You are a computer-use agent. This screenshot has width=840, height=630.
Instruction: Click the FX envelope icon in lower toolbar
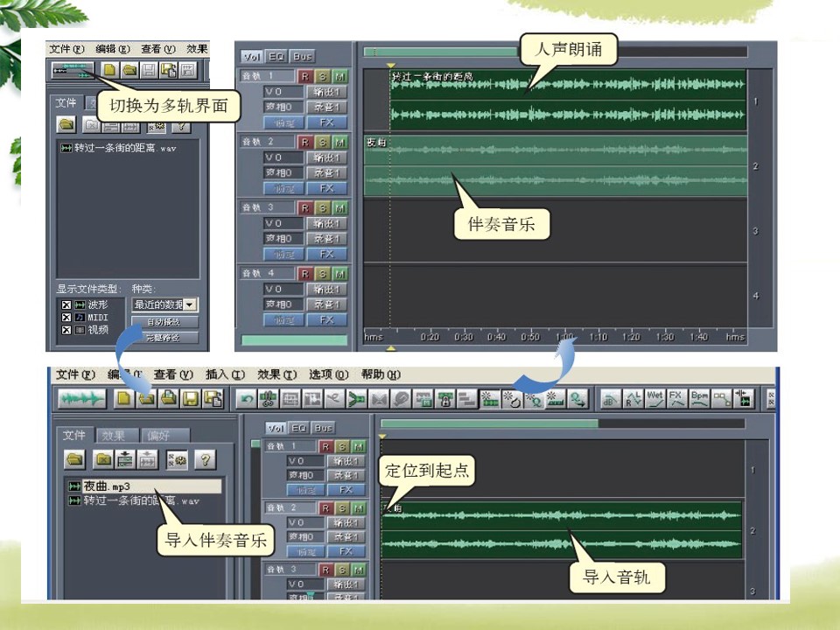tap(676, 399)
